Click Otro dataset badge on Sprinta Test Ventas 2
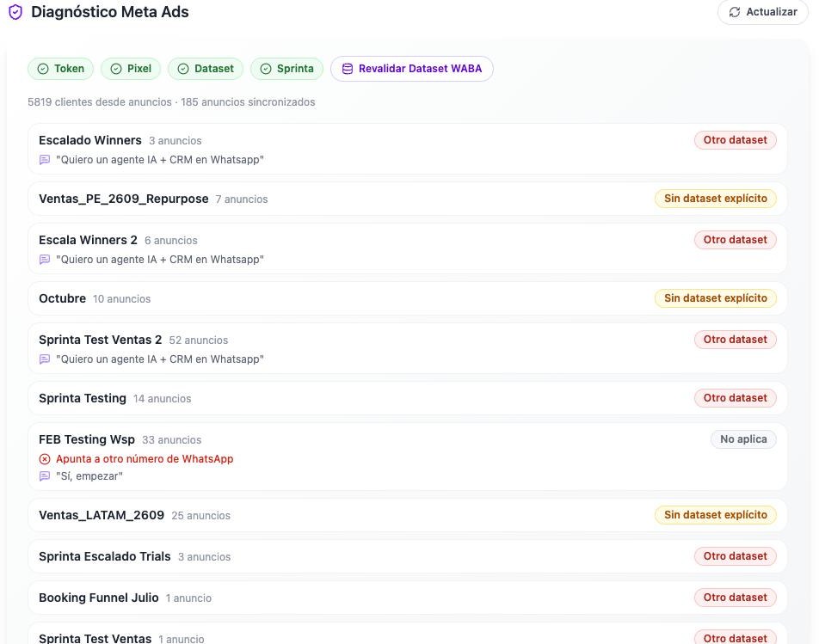 pos(735,340)
